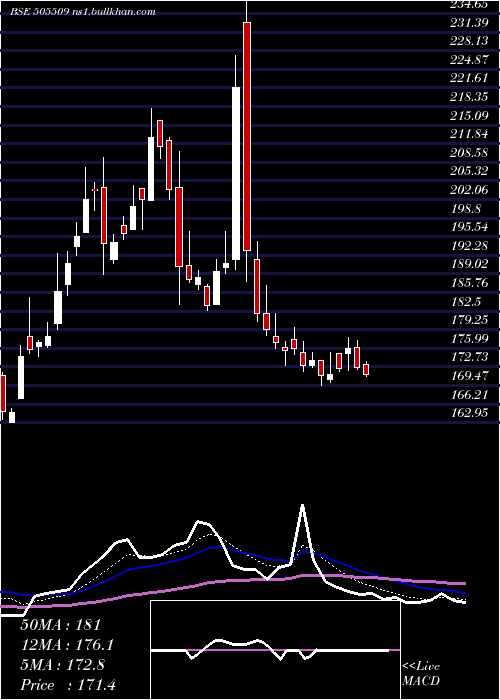The width and height of the screenshot is (500, 700).
Task: Click the tall white candlestick below 221.61
Action: [236, 173]
